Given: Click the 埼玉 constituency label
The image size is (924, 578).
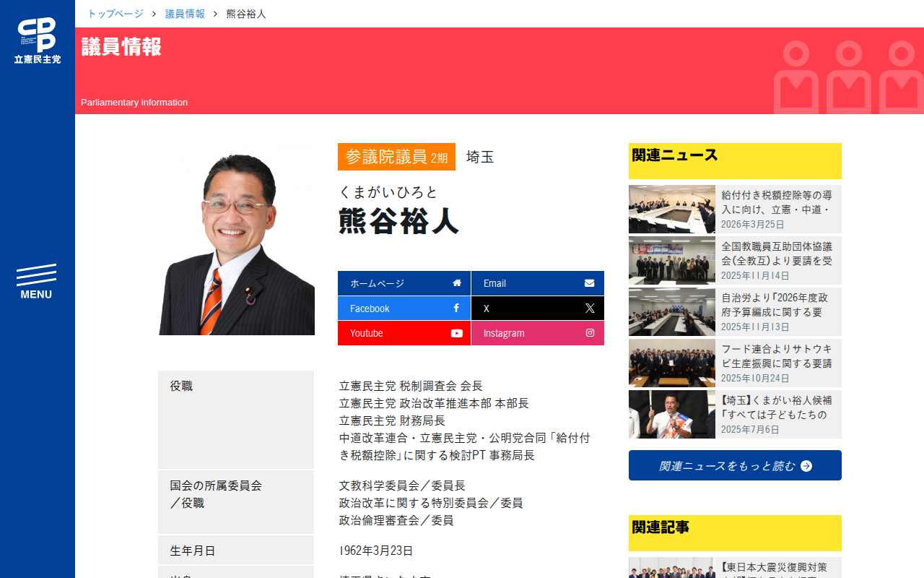Looking at the screenshot, I should [x=480, y=157].
